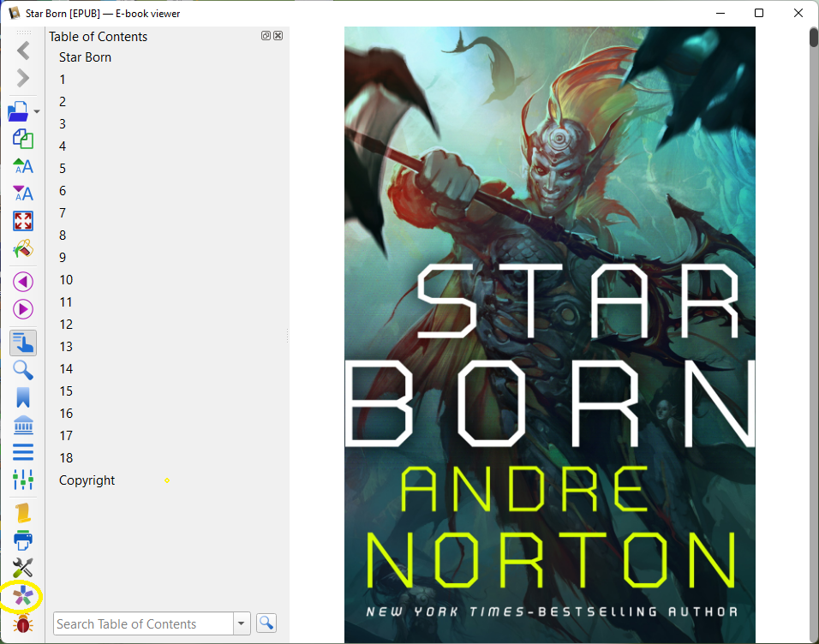This screenshot has height=644, width=819.
Task: Go forward with the right arrow icon
Action: click(23, 78)
